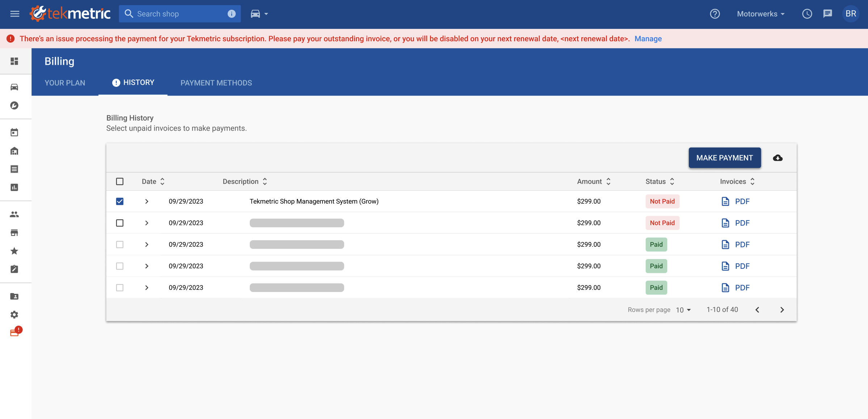
Task: Open the Motorwerks shop dropdown
Action: [x=761, y=14]
